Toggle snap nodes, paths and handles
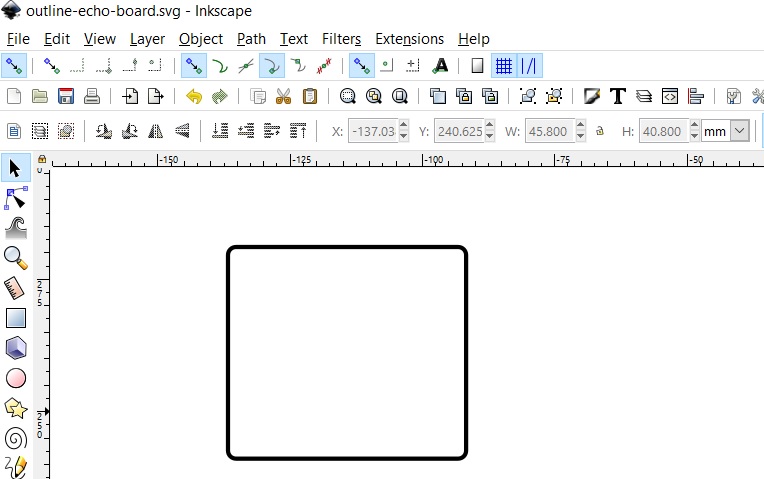 click(x=194, y=65)
